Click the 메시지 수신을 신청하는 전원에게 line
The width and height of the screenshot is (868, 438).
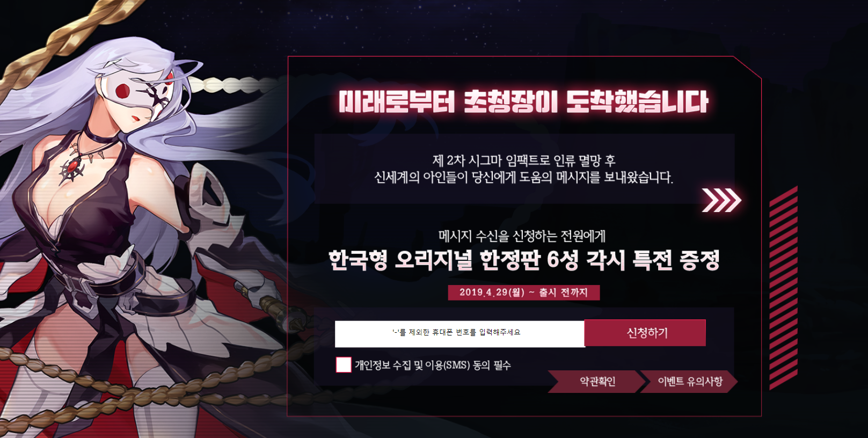click(522, 236)
